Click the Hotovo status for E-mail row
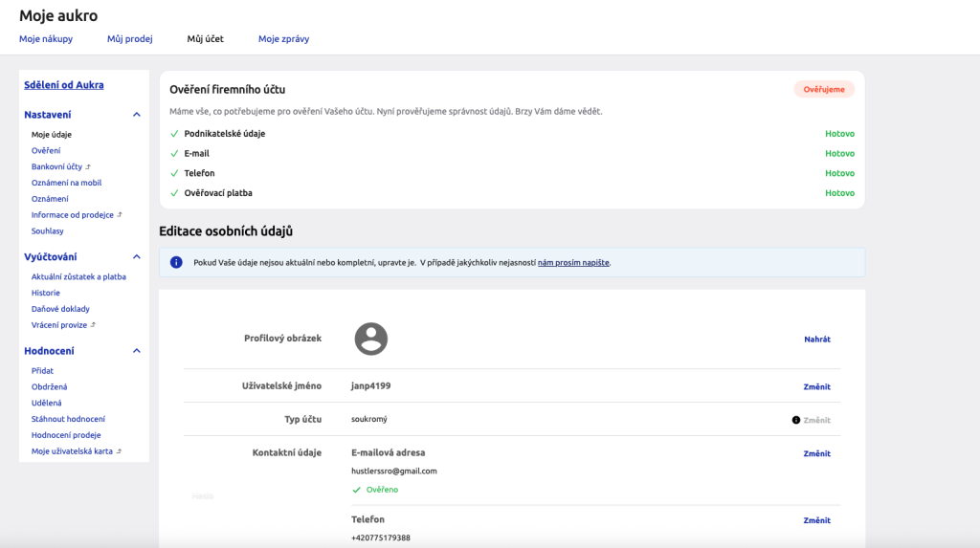The image size is (980, 548). (x=839, y=154)
